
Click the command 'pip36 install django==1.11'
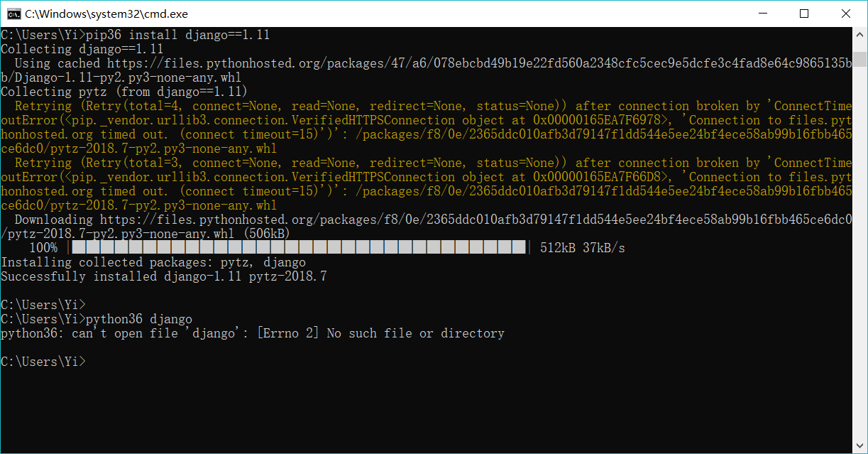pyautogui.click(x=178, y=35)
